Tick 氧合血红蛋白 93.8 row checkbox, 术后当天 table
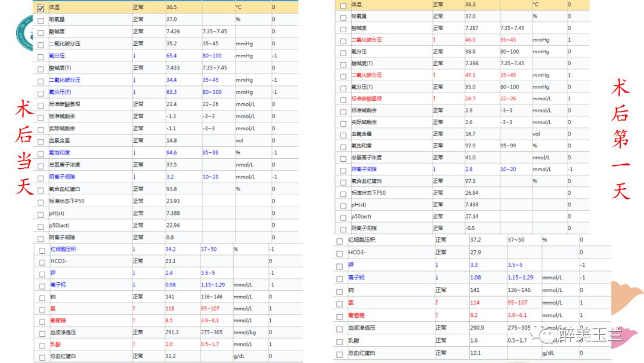The image size is (644, 363). [x=41, y=190]
